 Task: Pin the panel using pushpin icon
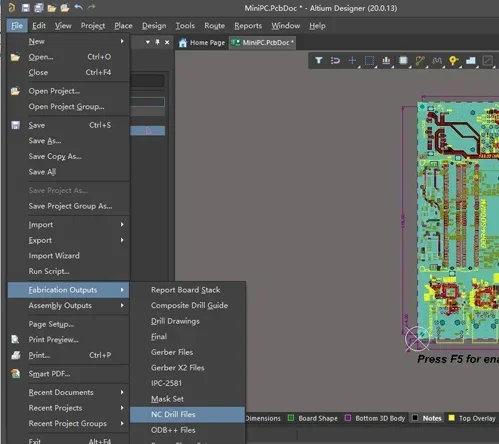(157, 42)
